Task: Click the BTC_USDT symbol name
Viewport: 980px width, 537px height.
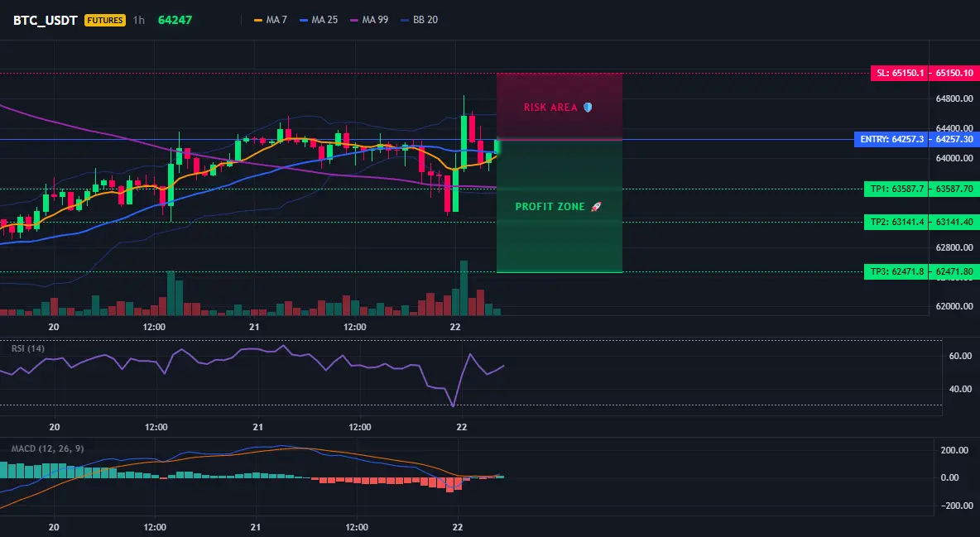Action: tap(45, 20)
